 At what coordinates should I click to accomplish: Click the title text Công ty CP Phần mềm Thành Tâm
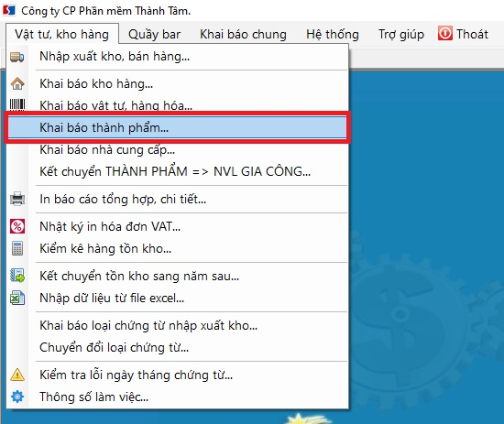pyautogui.click(x=105, y=11)
